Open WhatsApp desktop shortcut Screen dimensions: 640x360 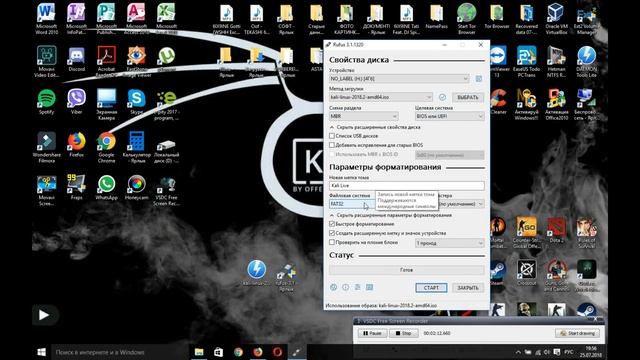point(106,188)
